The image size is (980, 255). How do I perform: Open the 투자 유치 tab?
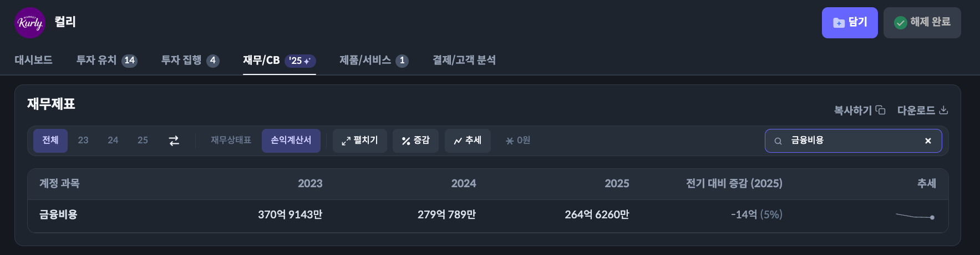pyautogui.click(x=106, y=60)
